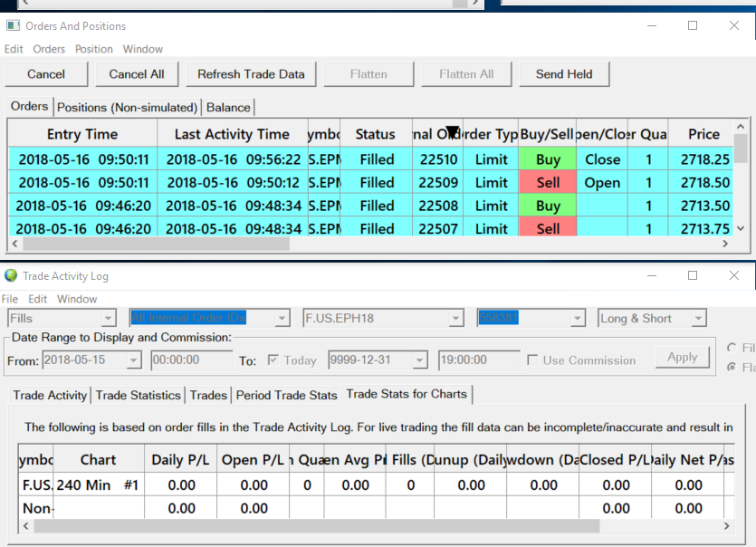Enable the Use Commission checkbox
The height and width of the screenshot is (547, 756).
click(533, 360)
